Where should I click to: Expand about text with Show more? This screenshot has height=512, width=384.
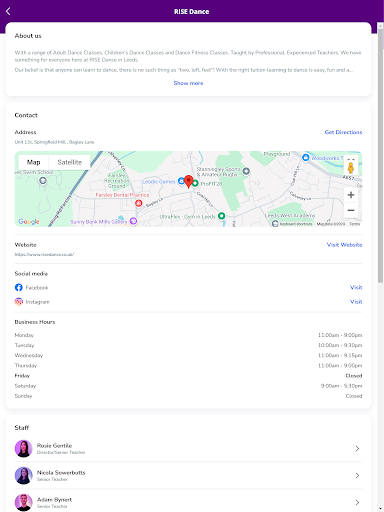tap(188, 83)
